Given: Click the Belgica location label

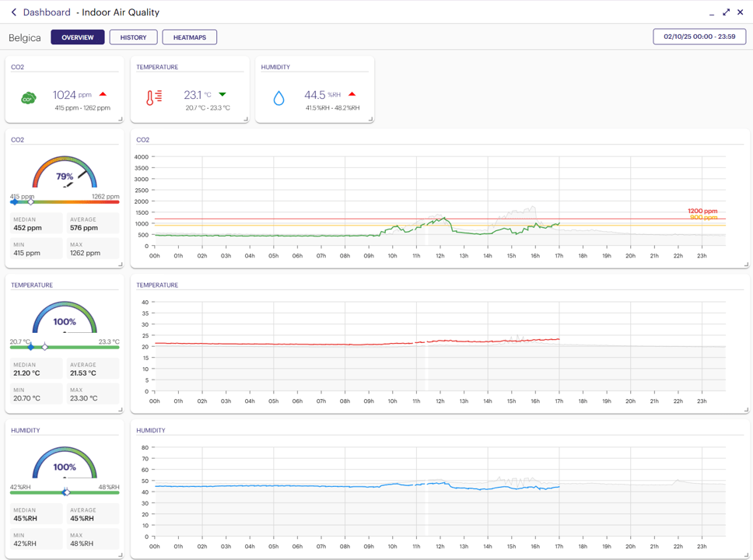Looking at the screenshot, I should (25, 37).
